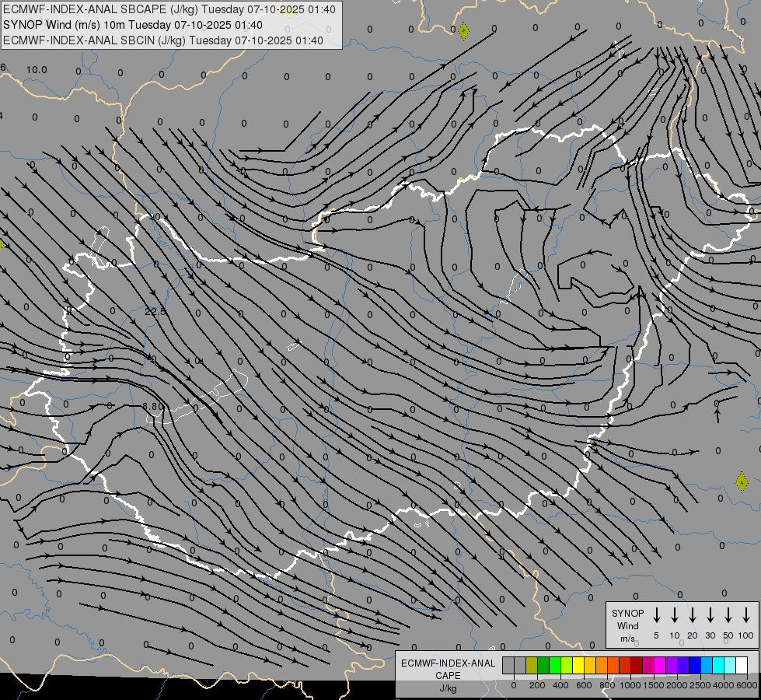Viewport: 761px width, 700px height.
Task: Click the 5 m/s wind arrow in the SYNOP legend
Action: [x=656, y=615]
